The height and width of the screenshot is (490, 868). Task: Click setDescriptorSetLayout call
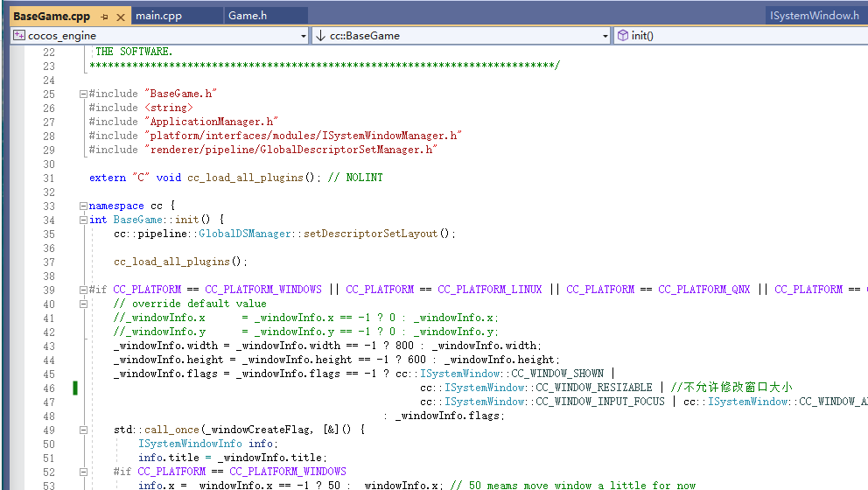click(370, 234)
